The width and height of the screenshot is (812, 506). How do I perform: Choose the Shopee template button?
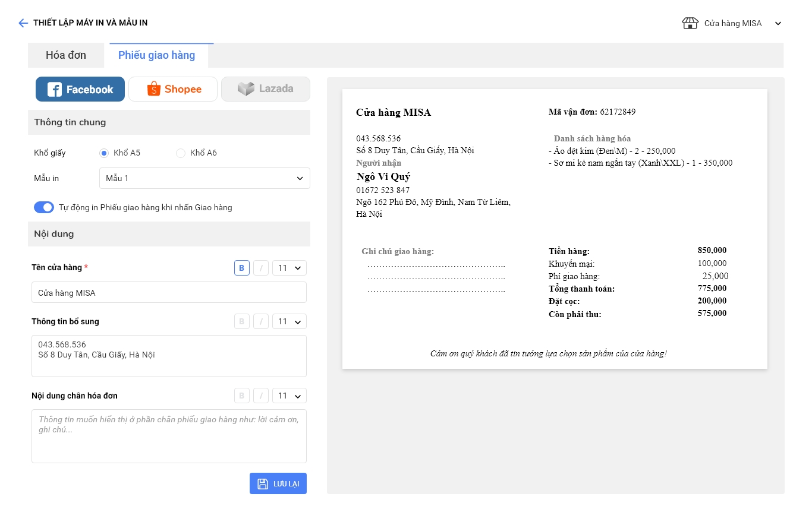(173, 89)
